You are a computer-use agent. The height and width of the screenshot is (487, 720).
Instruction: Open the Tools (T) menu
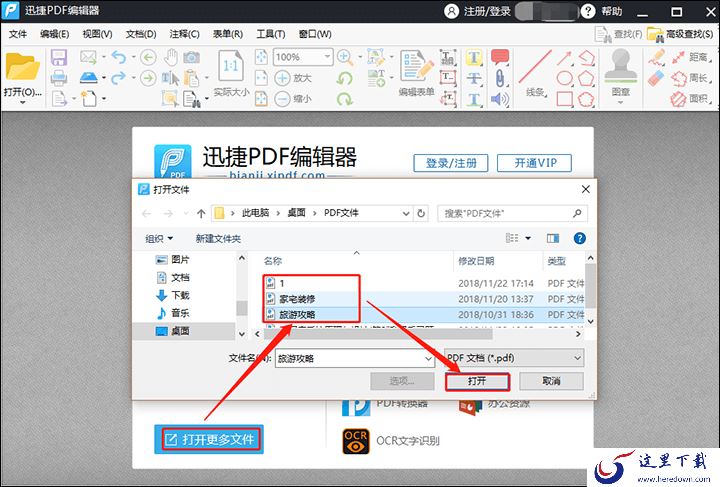pos(270,34)
